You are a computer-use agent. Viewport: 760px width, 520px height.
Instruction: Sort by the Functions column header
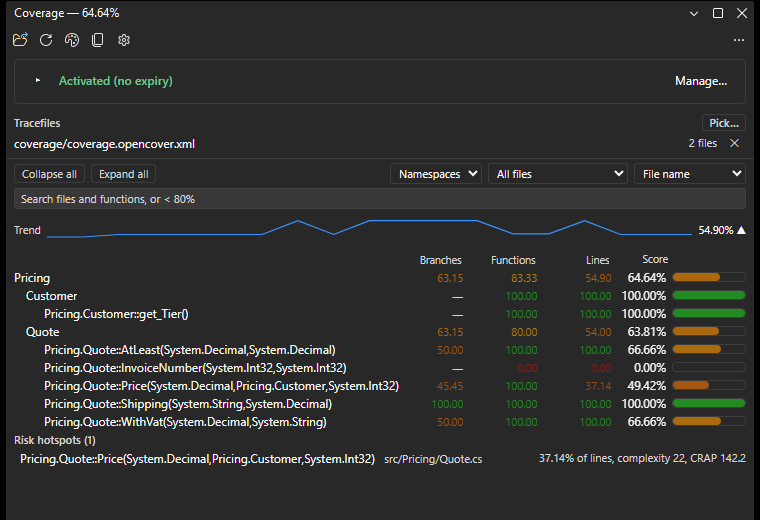pyautogui.click(x=513, y=260)
